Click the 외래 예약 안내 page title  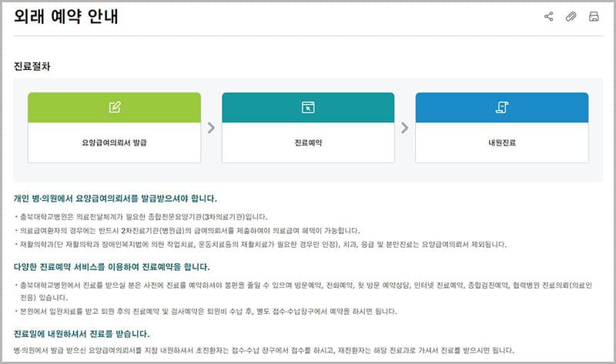point(65,17)
